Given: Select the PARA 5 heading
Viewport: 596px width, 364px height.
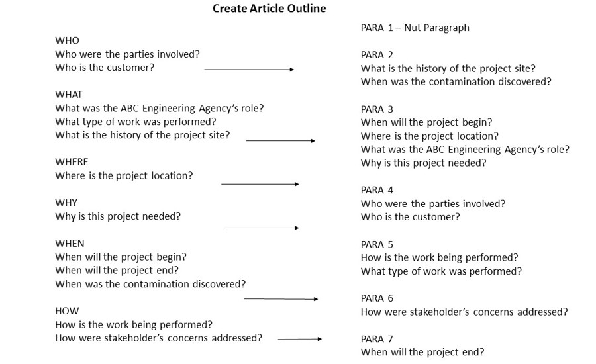Looking at the screenshot, I should (377, 245).
